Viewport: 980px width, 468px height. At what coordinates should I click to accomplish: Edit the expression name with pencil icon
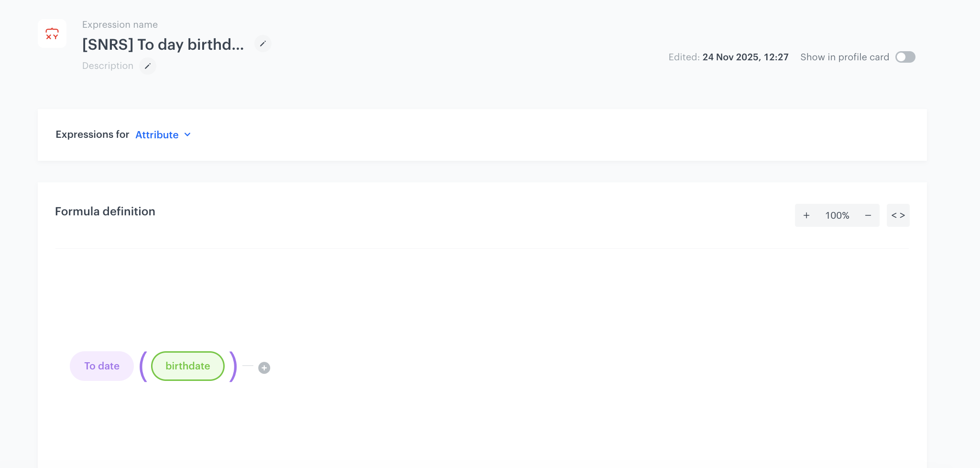[x=262, y=44]
